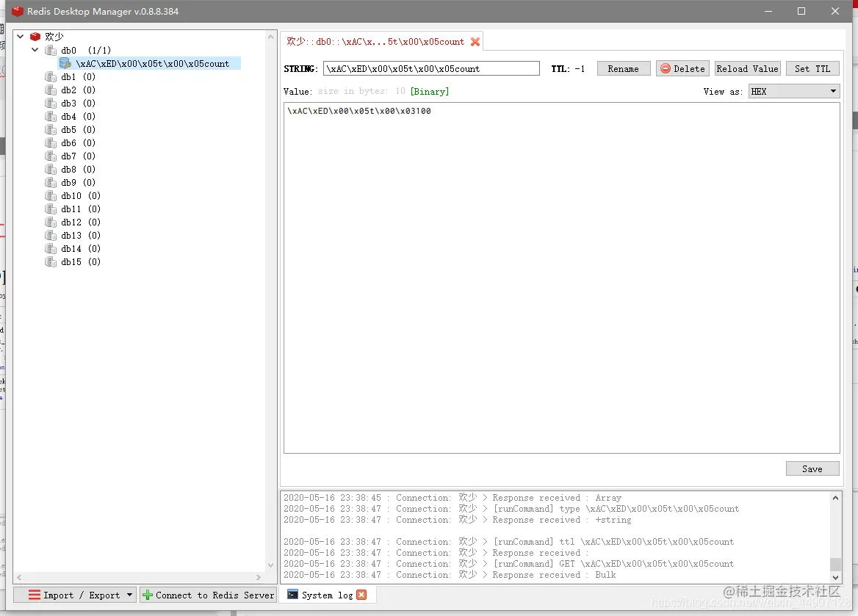Image resolution: width=858 pixels, height=616 pixels.
Task: Click the db6 database icon
Action: [51, 142]
